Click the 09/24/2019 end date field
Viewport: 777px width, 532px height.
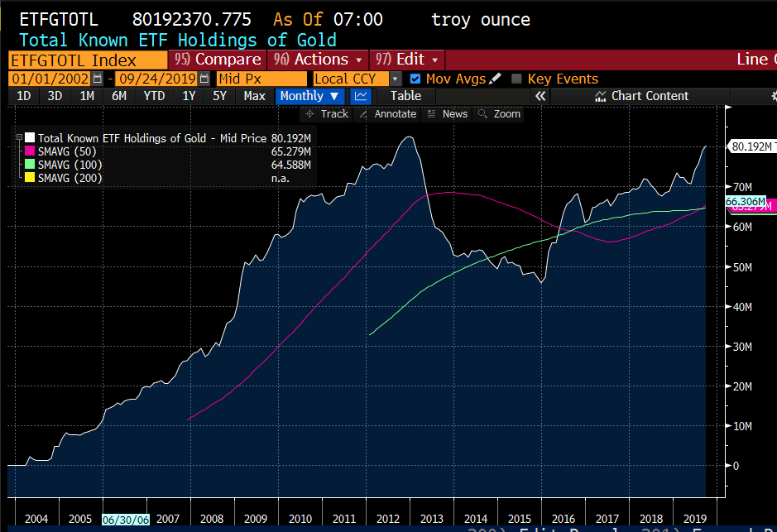[157, 79]
